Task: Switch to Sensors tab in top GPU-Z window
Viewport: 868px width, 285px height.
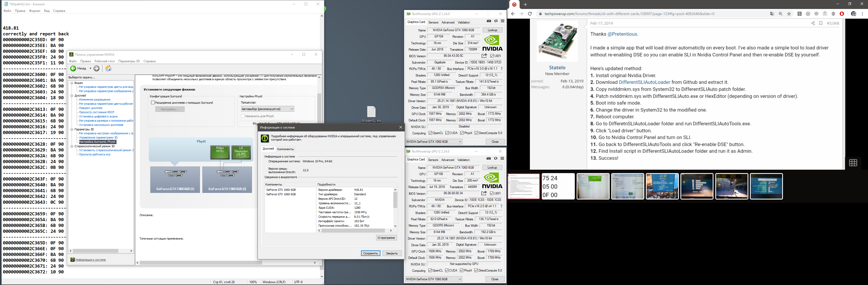Action: click(433, 22)
